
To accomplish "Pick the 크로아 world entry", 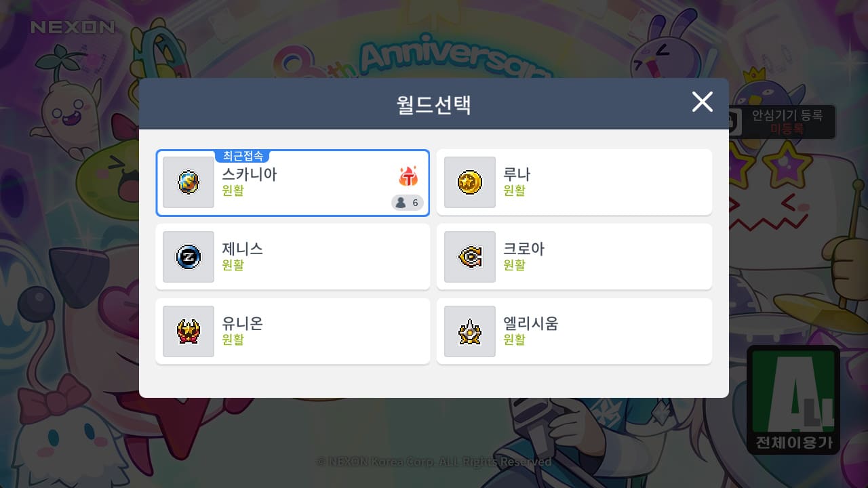I will point(574,257).
